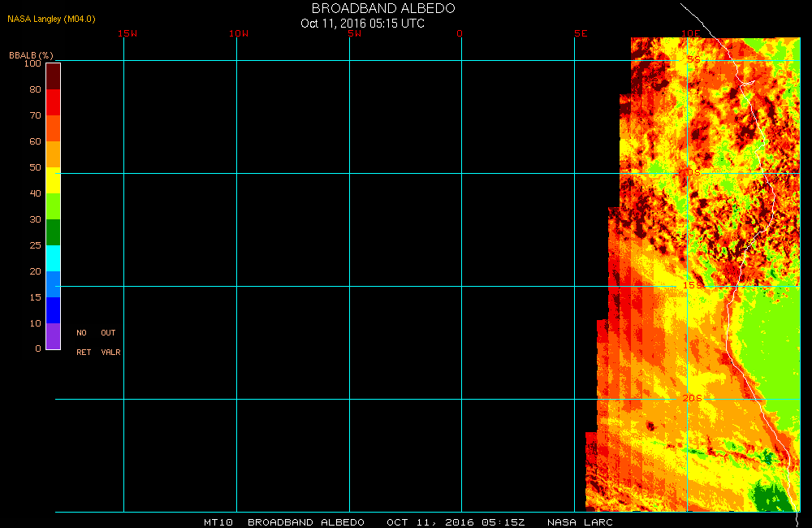This screenshot has width=812, height=528.
Task: Click the purple 0-10% legend swatch
Action: point(53,336)
